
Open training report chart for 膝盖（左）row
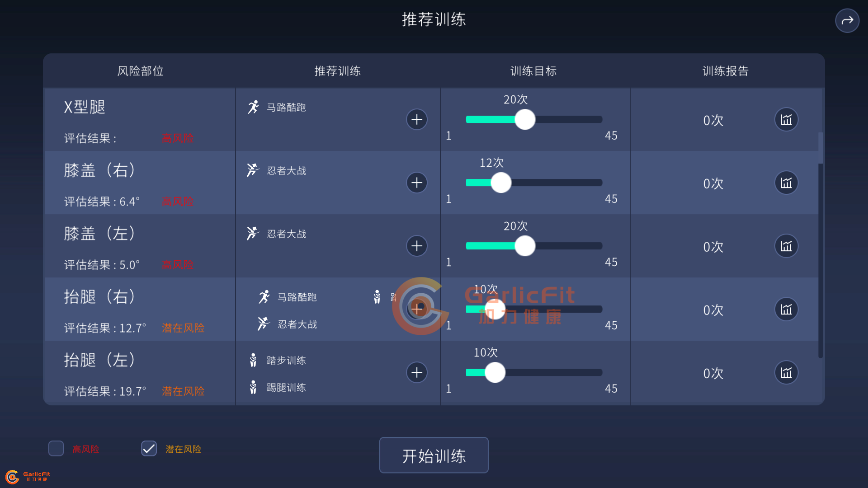[786, 246]
